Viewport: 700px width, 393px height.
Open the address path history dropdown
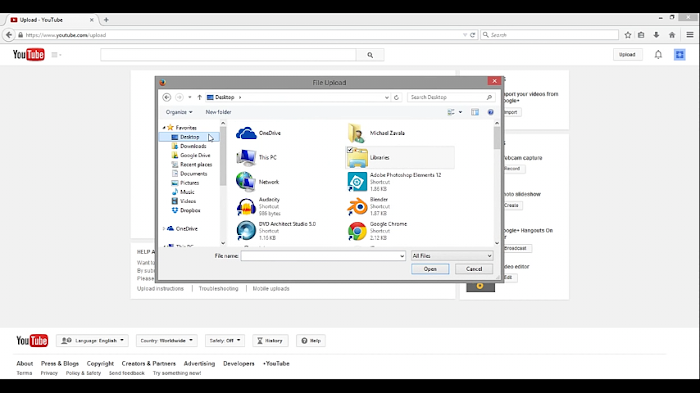(x=387, y=97)
